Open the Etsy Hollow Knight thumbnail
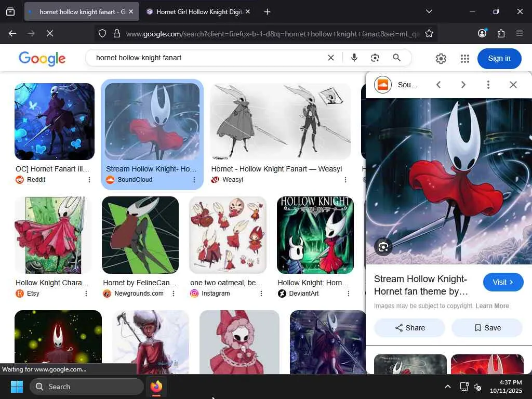The width and height of the screenshot is (532, 399). (54, 235)
